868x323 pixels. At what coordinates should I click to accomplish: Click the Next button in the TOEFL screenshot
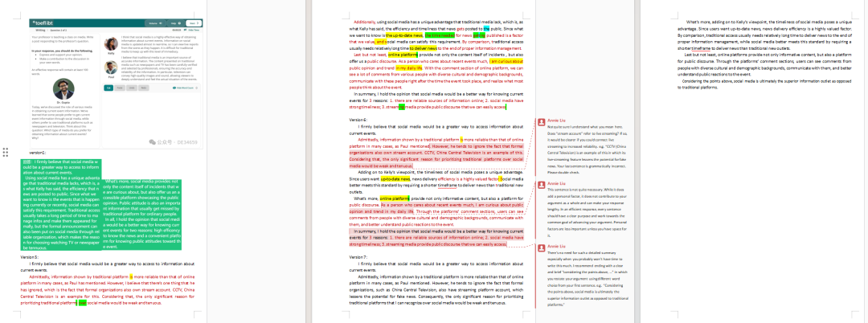point(193,23)
